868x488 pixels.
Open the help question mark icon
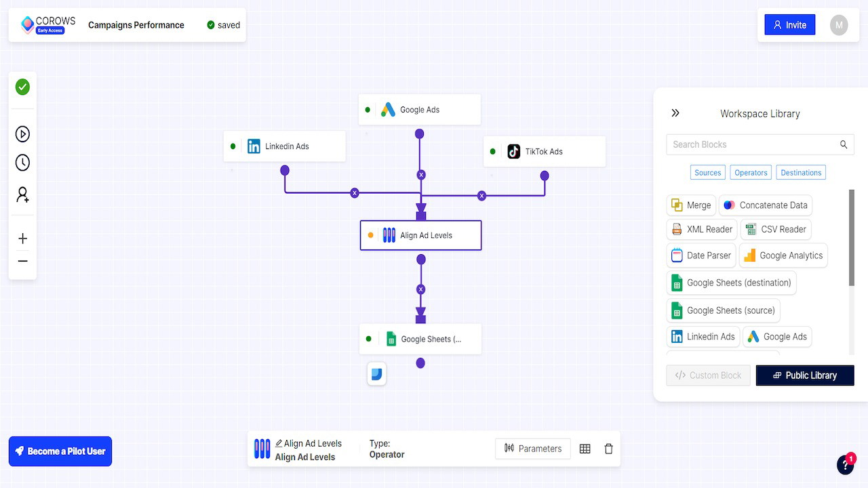point(844,465)
